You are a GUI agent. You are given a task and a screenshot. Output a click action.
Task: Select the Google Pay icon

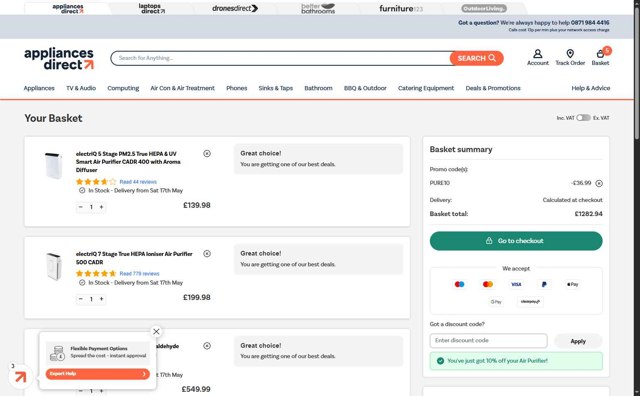496,302
